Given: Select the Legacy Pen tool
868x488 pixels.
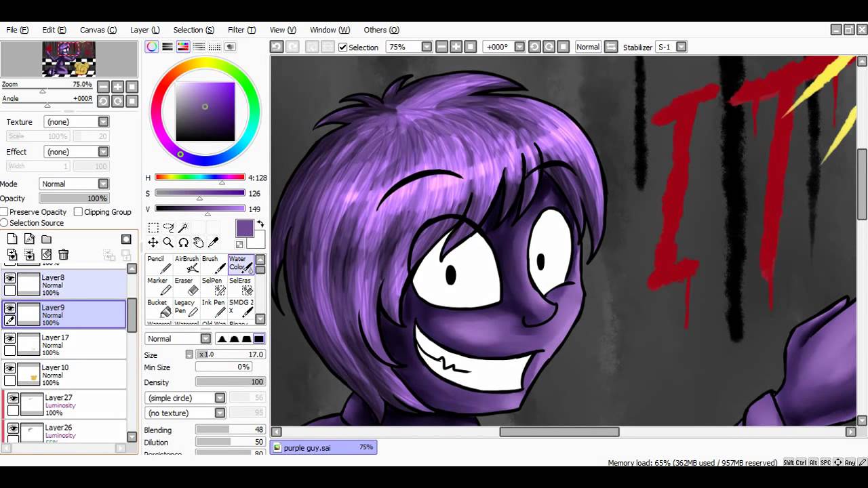Looking at the screenshot, I should click(x=186, y=308).
